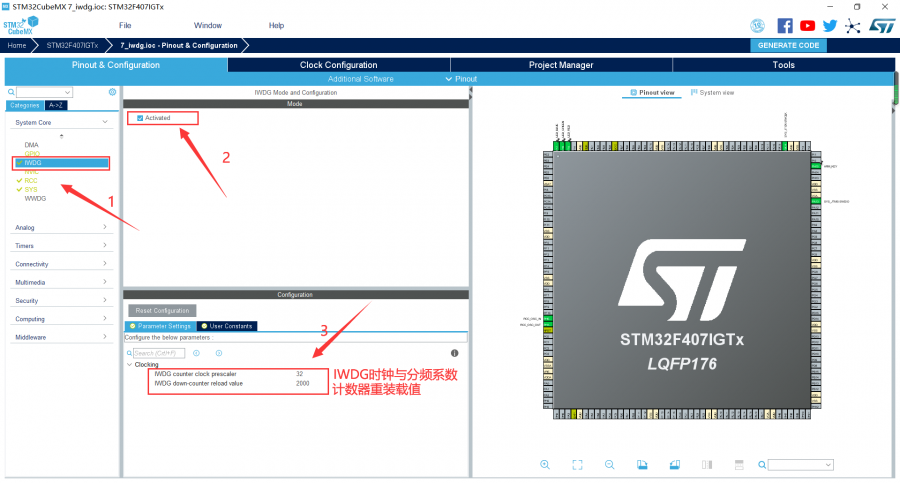The height and width of the screenshot is (483, 900).
Task: Open the Clock Configuration tab
Action: click(x=339, y=65)
